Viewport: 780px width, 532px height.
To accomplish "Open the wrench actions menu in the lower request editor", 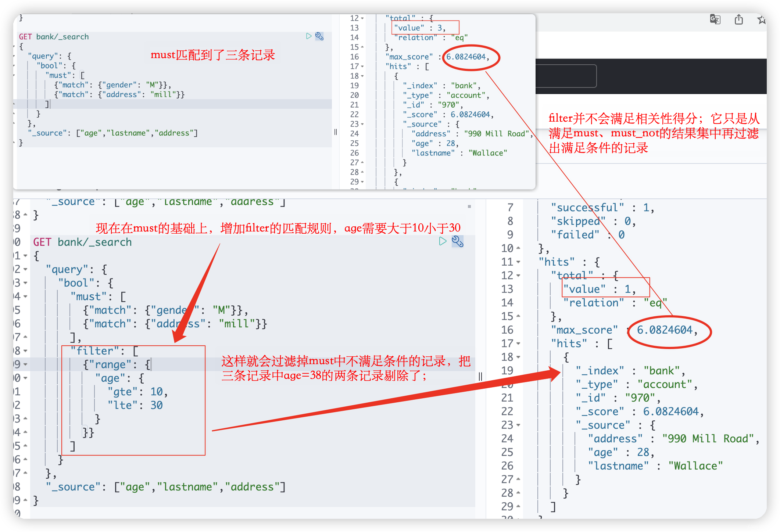I will 457,241.
